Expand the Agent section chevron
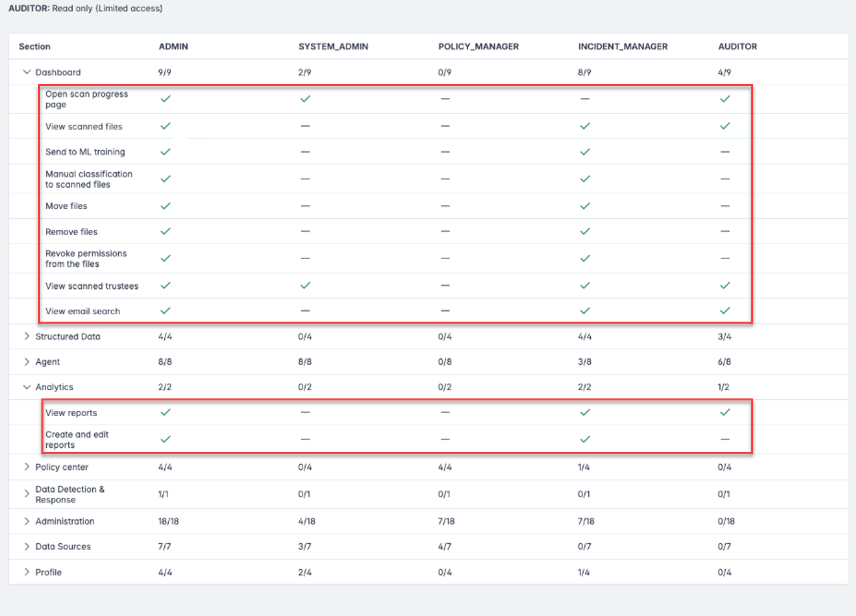Screen dimensions: 856x616 [27, 362]
